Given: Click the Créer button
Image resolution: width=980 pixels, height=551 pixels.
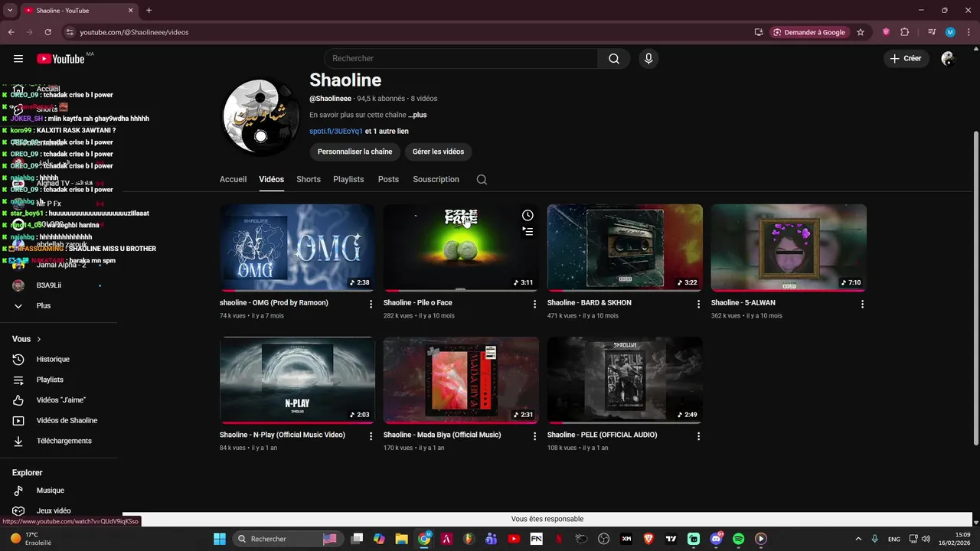Looking at the screenshot, I should [906, 59].
